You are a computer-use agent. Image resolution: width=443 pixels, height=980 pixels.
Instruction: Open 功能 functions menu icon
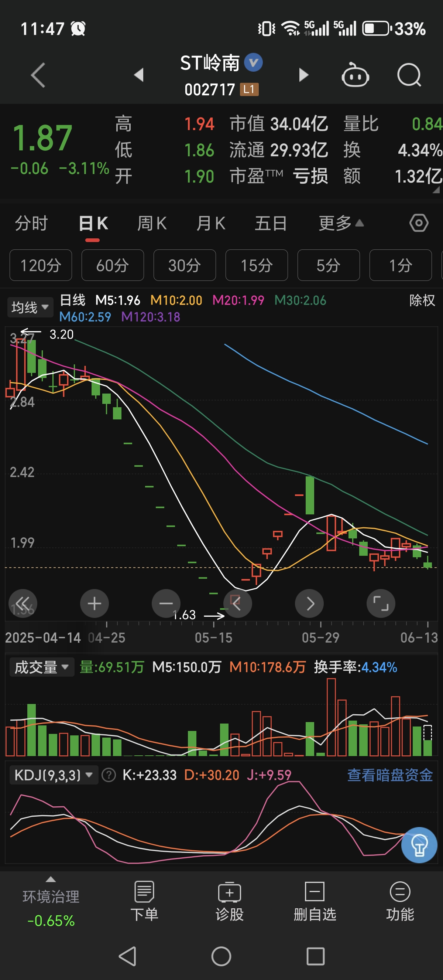pyautogui.click(x=400, y=901)
